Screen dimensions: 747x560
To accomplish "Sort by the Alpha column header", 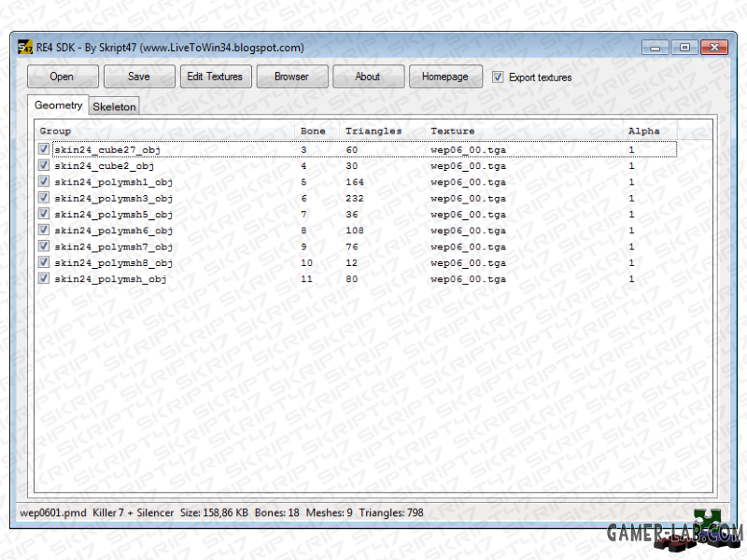I will [650, 131].
